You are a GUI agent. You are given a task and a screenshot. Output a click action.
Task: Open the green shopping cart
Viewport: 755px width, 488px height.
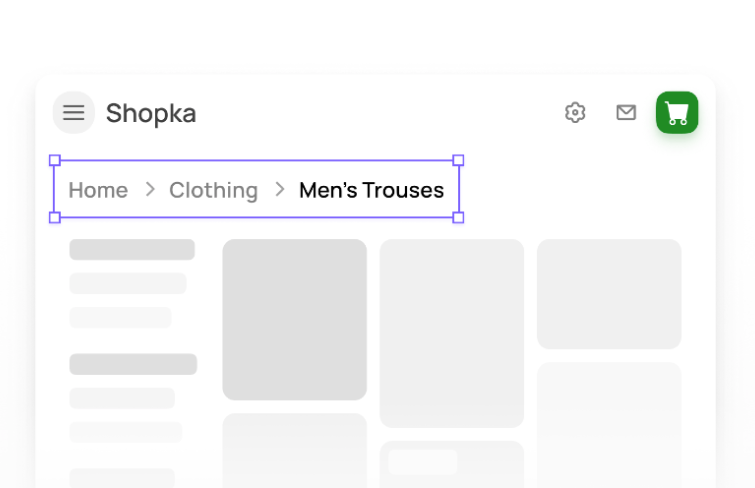coord(677,113)
